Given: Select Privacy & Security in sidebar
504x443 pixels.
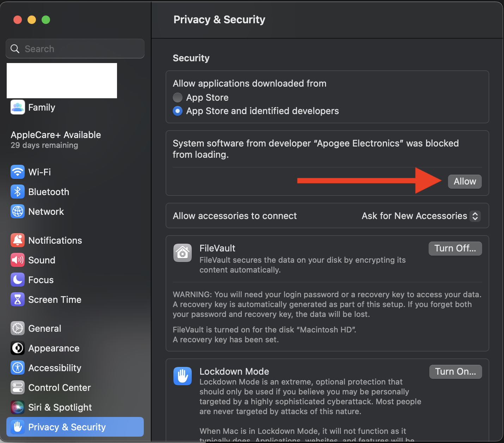Looking at the screenshot, I should [x=67, y=427].
